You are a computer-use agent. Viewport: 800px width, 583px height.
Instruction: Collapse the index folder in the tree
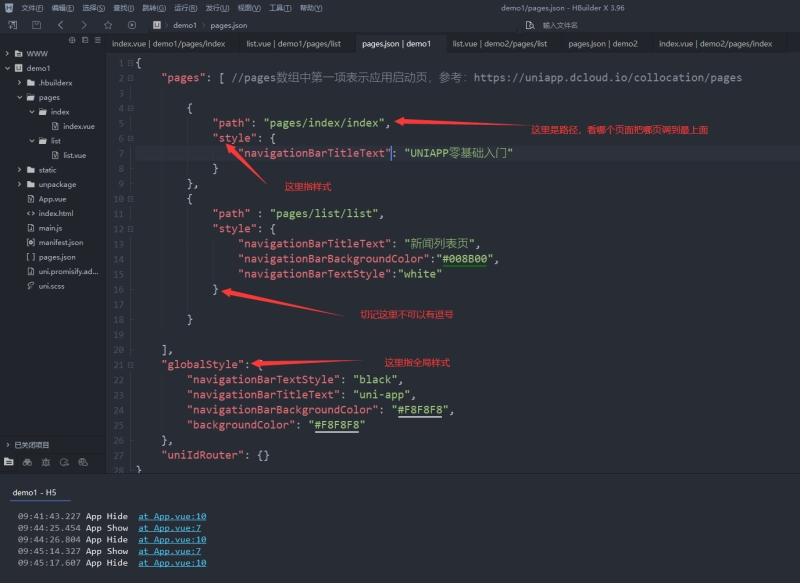[x=32, y=111]
